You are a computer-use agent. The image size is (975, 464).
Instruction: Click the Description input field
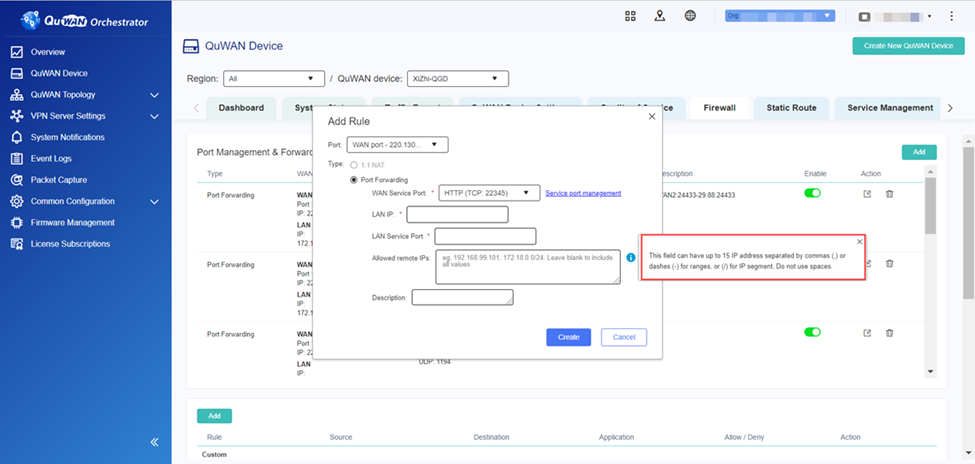(x=463, y=297)
